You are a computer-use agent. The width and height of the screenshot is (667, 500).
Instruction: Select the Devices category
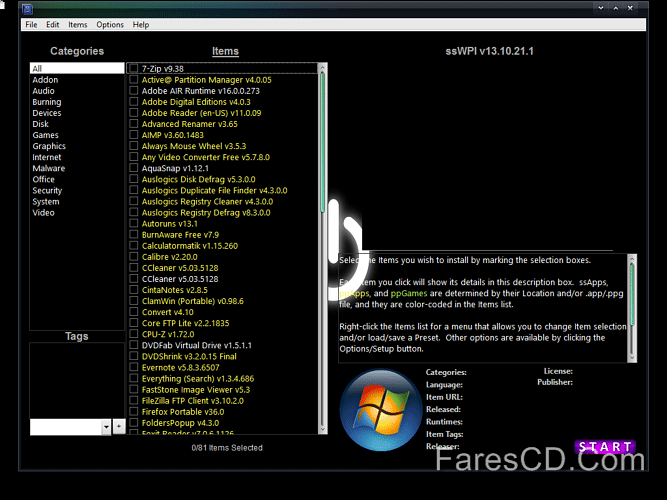click(x=47, y=113)
